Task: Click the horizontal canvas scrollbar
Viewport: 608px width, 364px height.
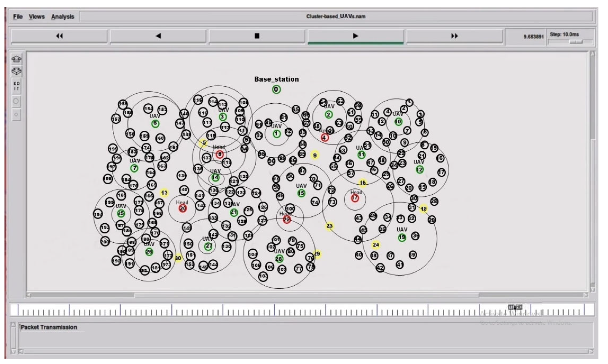Action: [306, 295]
